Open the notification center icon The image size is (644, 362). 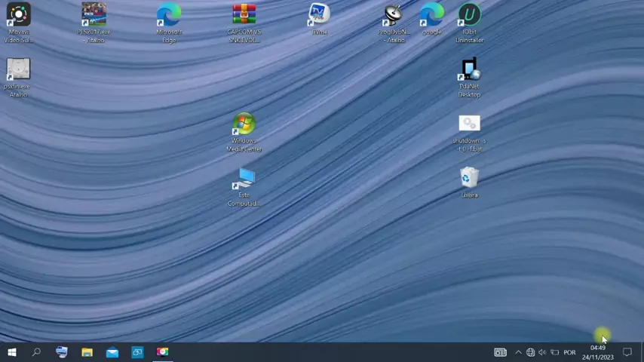coord(627,352)
